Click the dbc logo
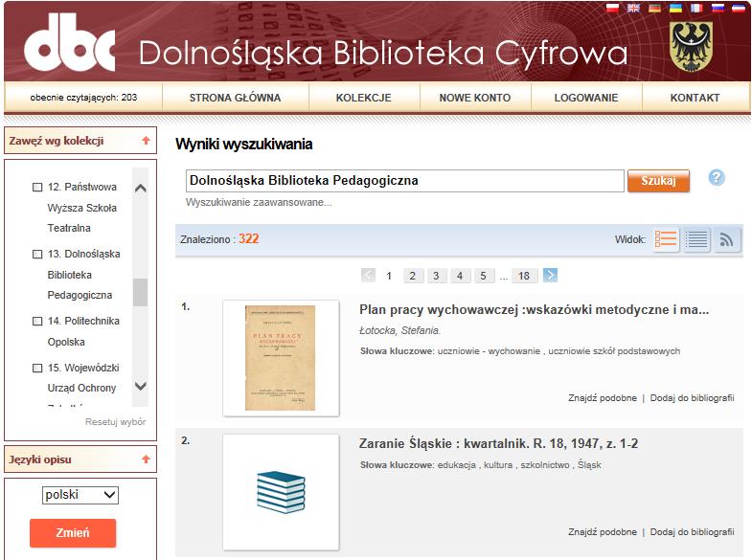The image size is (752, 560). [70, 42]
